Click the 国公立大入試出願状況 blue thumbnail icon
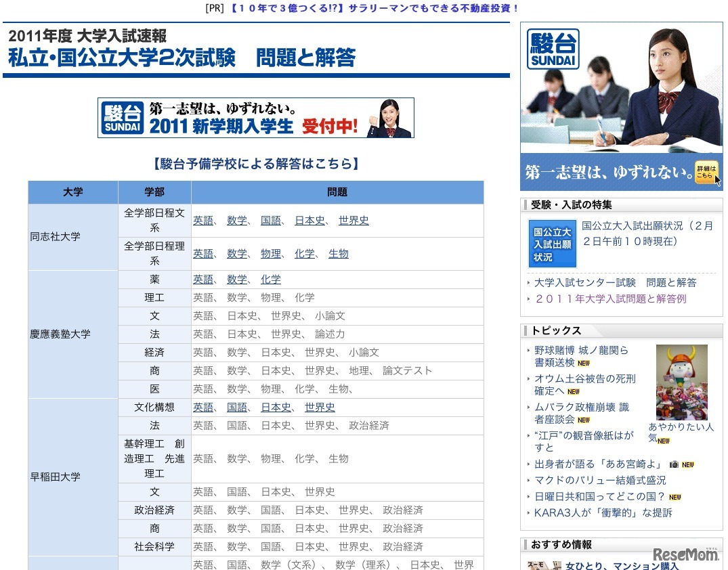This screenshot has width=728, height=570. [552, 244]
